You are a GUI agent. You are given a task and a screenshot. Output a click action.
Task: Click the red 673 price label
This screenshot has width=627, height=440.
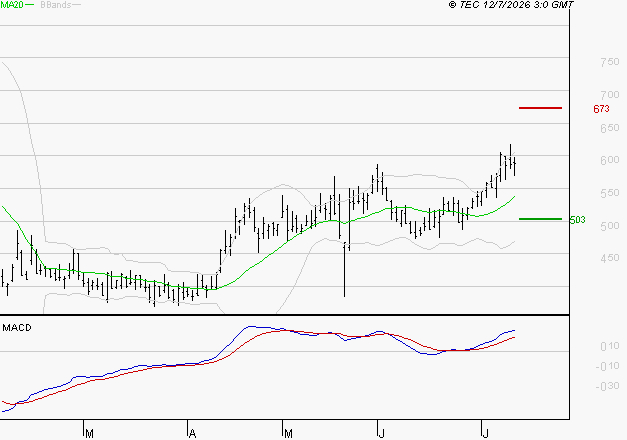[x=601, y=109]
